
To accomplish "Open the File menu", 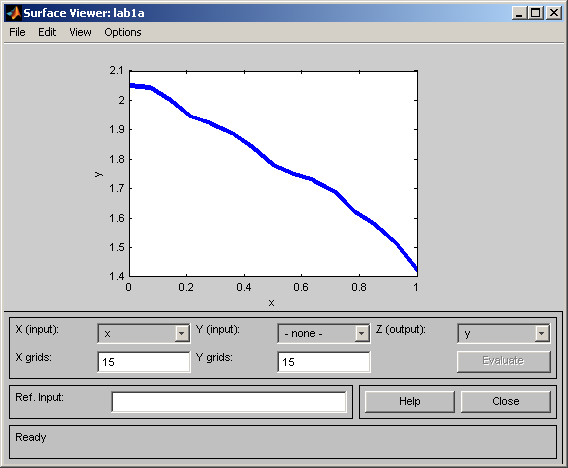I will 17,32.
